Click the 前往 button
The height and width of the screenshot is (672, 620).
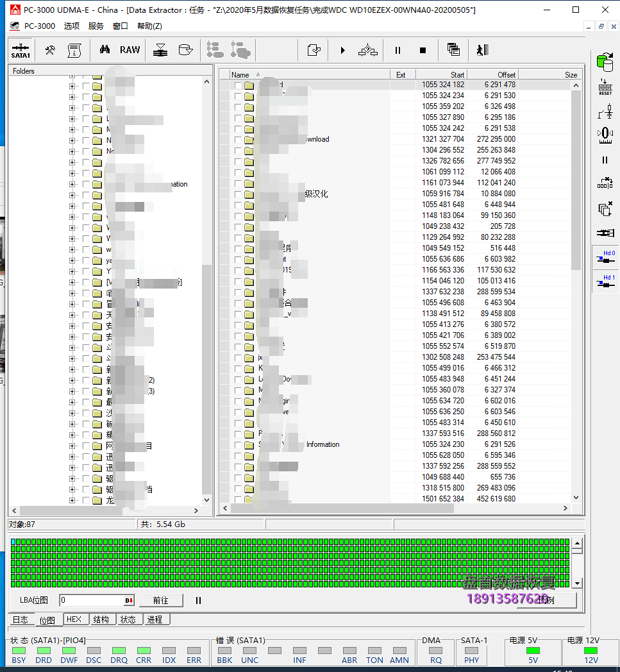coord(161,600)
